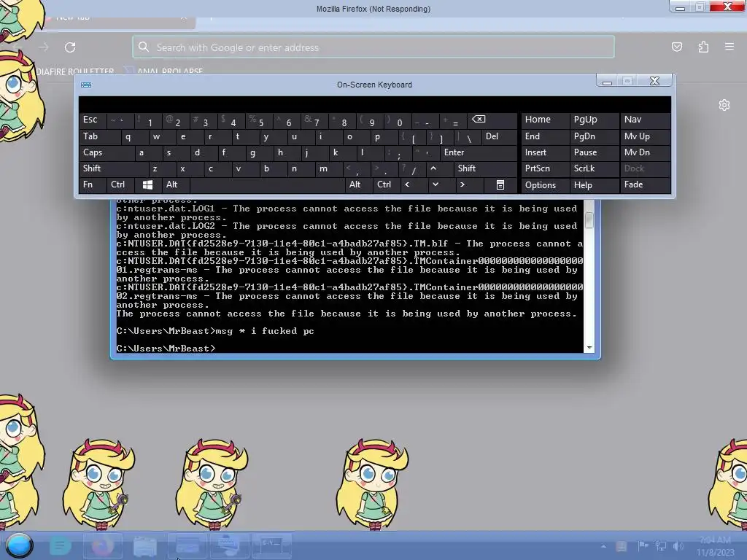Show hidden tray icons arrow

point(603,546)
